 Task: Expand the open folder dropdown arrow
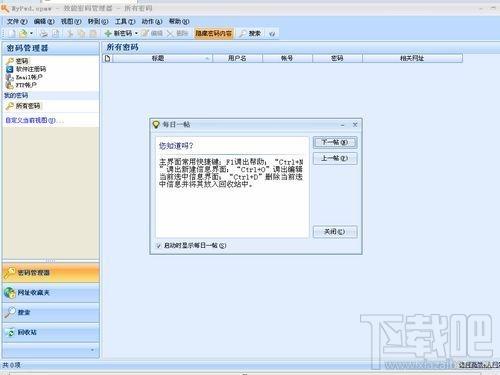coord(31,33)
